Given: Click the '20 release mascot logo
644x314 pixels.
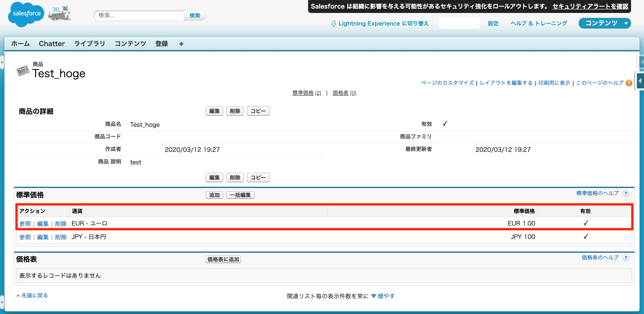Looking at the screenshot, I should (59, 13).
